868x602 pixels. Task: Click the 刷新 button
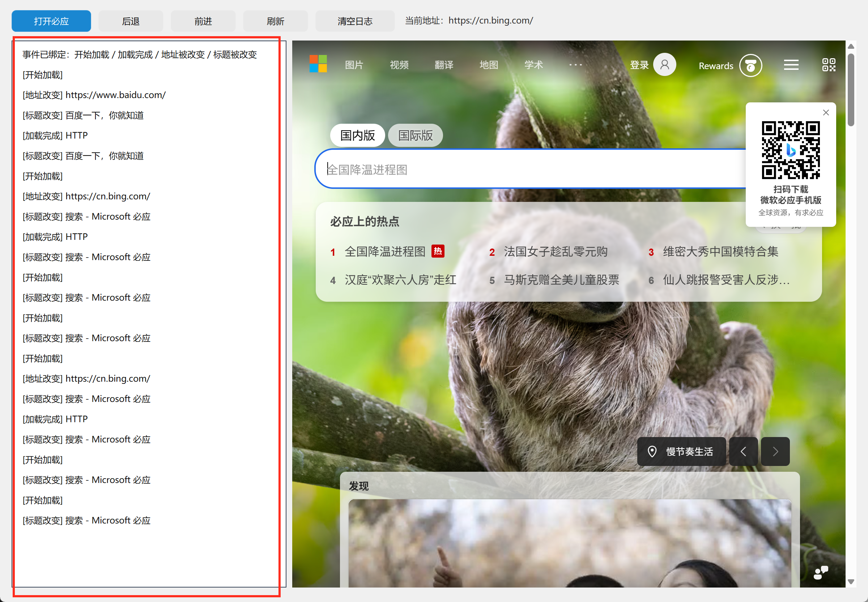[276, 21]
